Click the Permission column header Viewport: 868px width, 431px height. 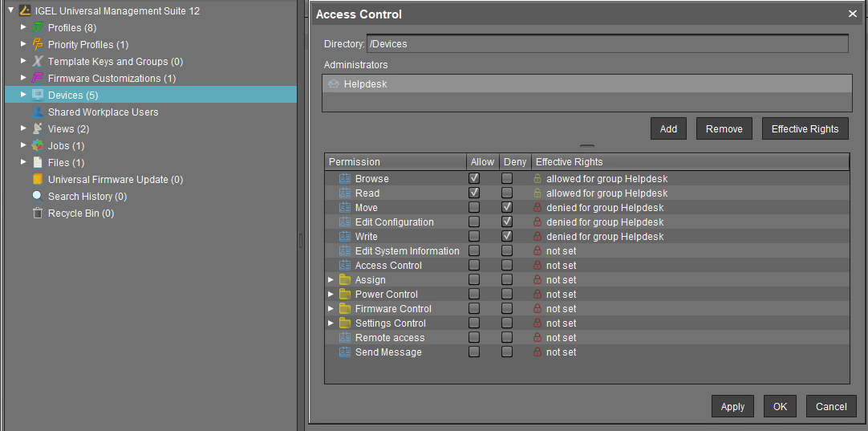395,162
